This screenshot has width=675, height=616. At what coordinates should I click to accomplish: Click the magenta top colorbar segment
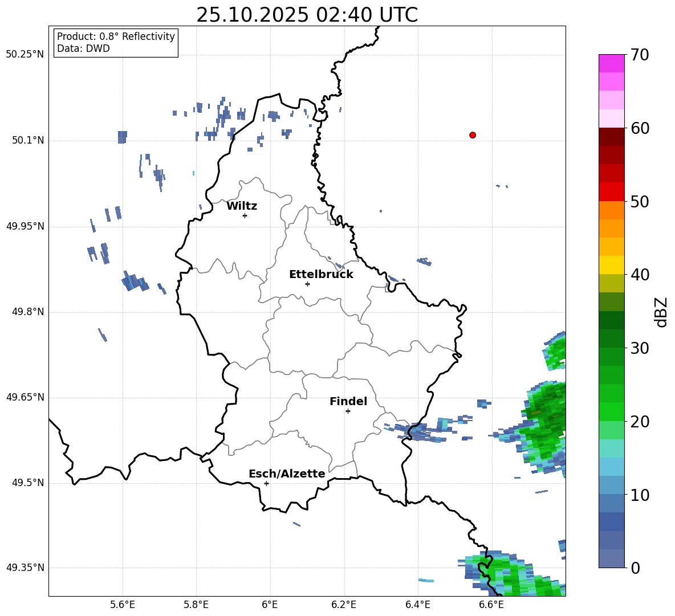(x=611, y=63)
